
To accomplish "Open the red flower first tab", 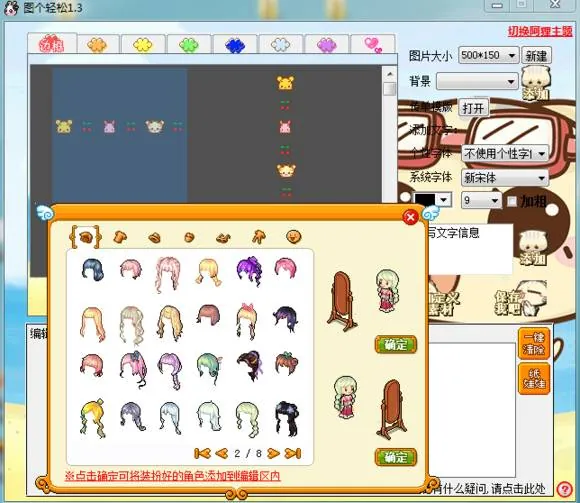I will (52, 44).
